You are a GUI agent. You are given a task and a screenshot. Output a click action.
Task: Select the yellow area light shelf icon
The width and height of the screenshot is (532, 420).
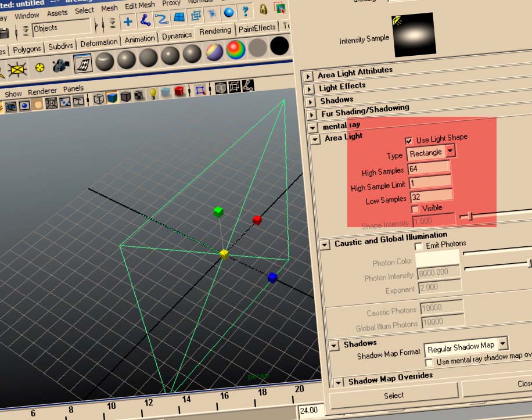[17, 70]
